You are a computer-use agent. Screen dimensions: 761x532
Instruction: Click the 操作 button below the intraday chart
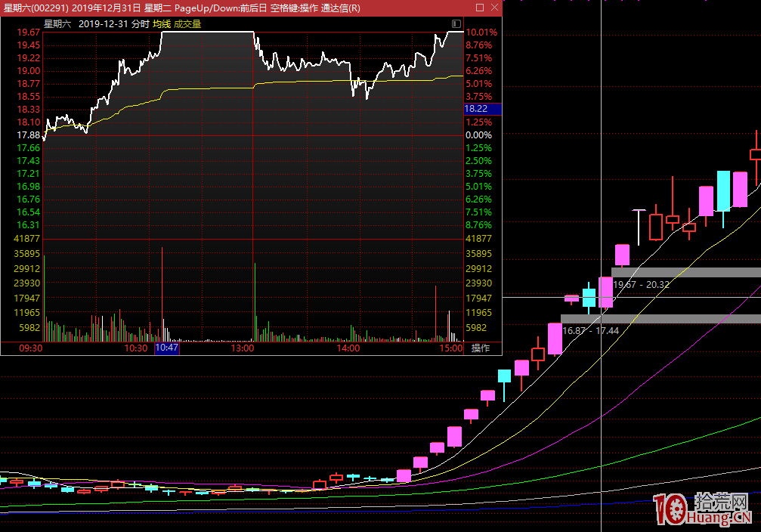[x=481, y=348]
